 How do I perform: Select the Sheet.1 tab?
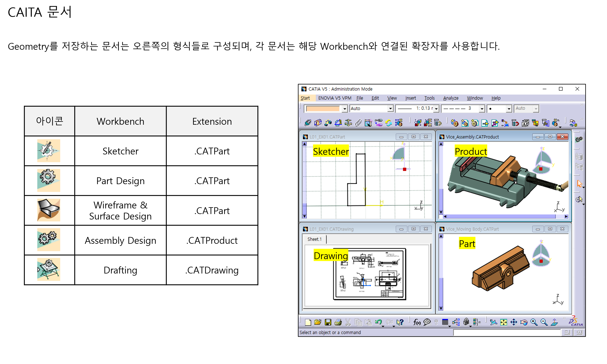pyautogui.click(x=314, y=239)
